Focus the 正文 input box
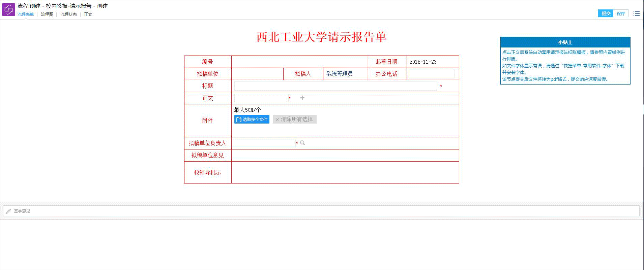 (261, 98)
